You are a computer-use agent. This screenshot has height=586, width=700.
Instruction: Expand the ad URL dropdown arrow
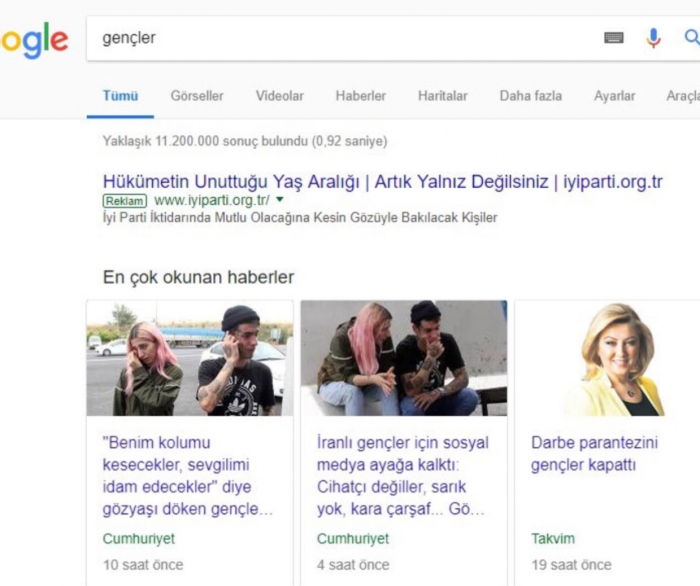click(x=280, y=200)
